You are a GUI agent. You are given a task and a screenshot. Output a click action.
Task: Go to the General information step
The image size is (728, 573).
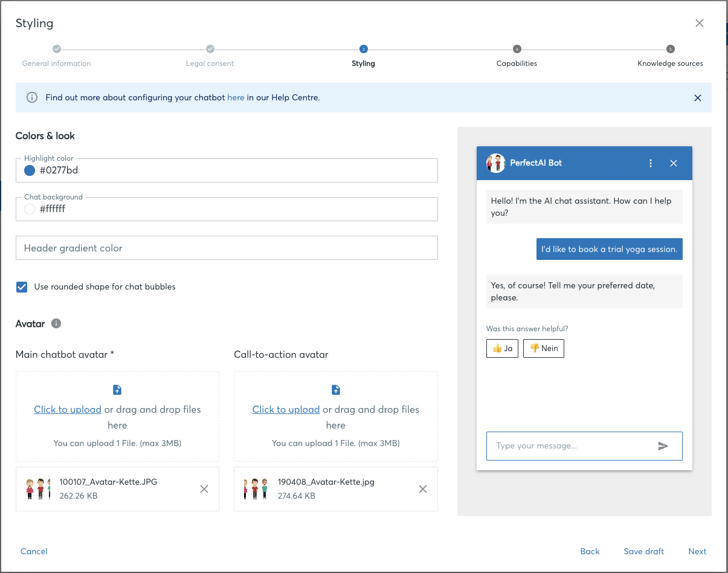click(x=57, y=63)
